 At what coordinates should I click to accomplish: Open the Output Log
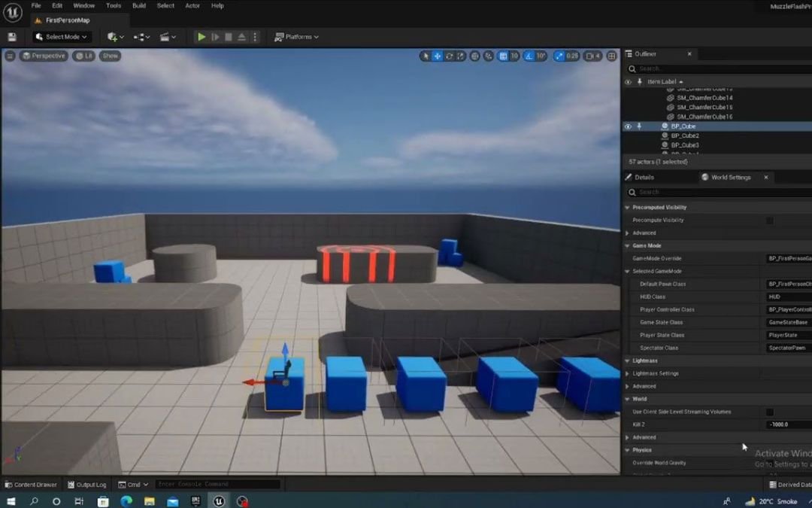pyautogui.click(x=86, y=485)
